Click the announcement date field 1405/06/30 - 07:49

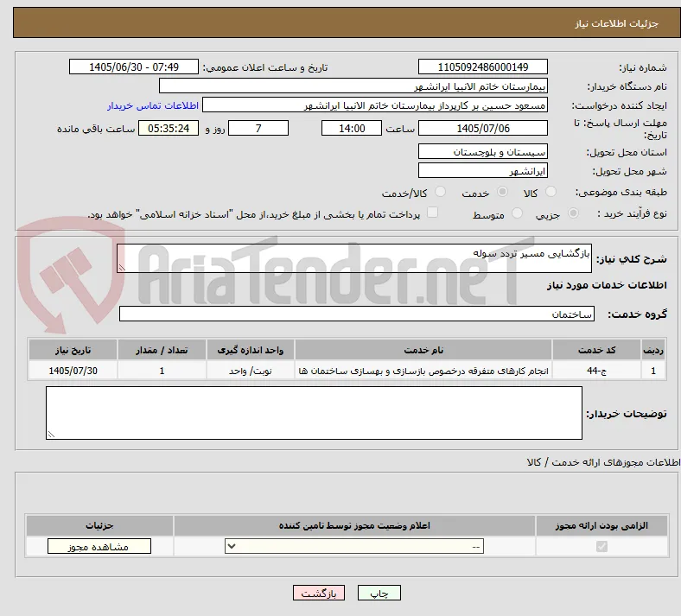pyautogui.click(x=134, y=67)
